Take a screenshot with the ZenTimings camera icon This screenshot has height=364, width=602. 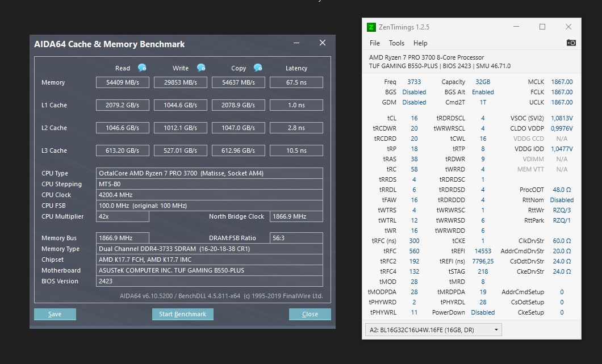tap(571, 43)
